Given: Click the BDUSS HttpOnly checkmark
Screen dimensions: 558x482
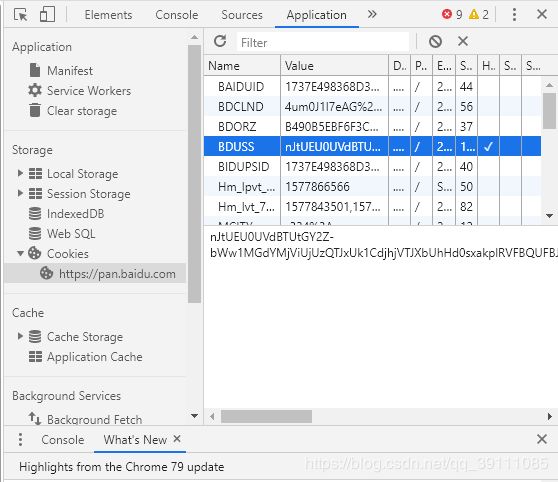Looking at the screenshot, I should click(488, 146).
